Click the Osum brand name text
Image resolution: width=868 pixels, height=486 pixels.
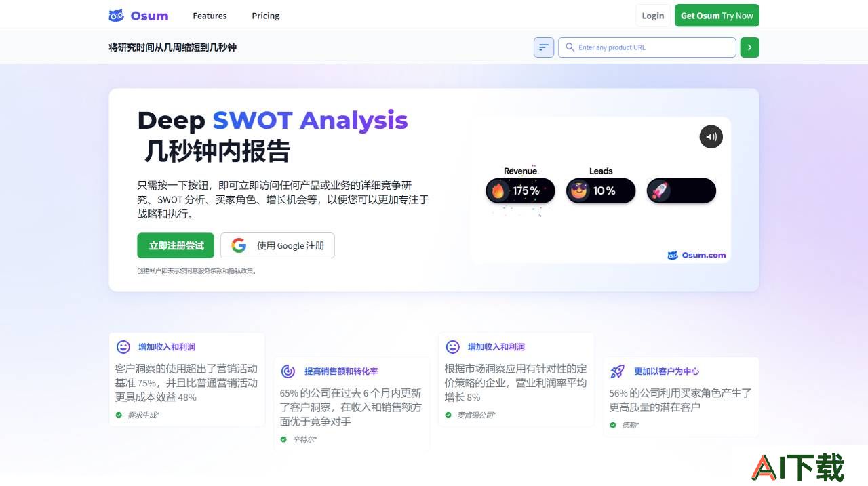tap(149, 16)
